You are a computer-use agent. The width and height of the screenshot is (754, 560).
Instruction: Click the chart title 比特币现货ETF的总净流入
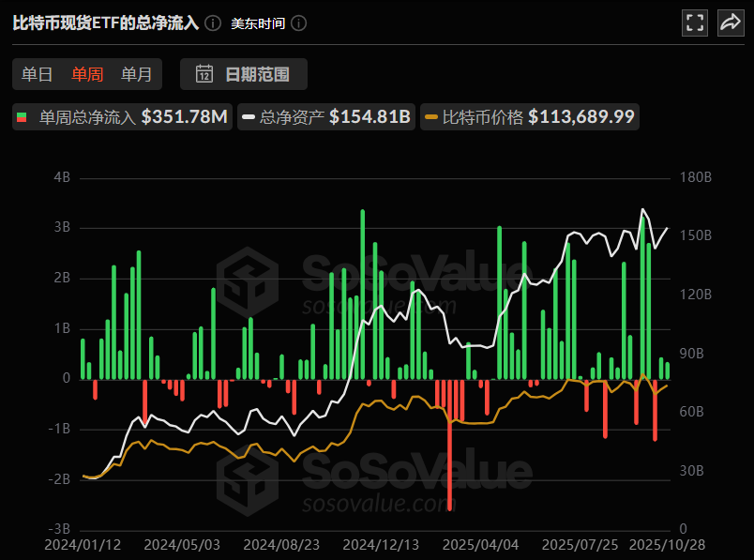point(103,23)
